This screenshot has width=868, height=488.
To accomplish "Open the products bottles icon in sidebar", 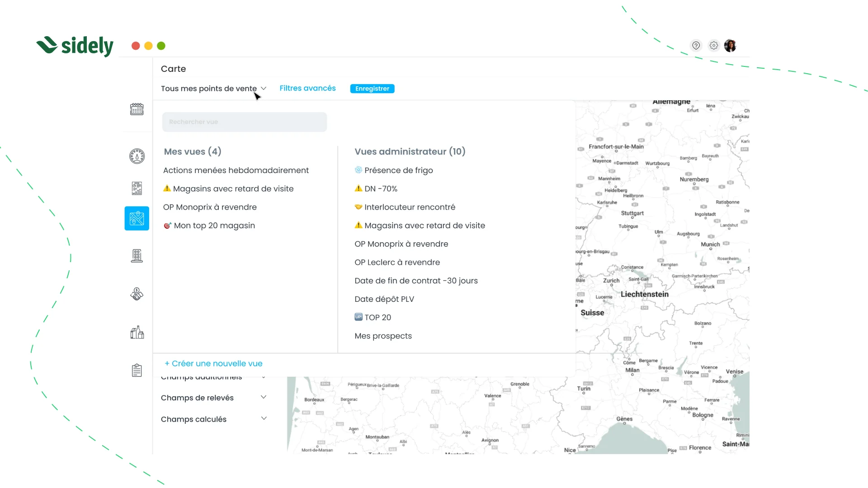I will click(137, 333).
